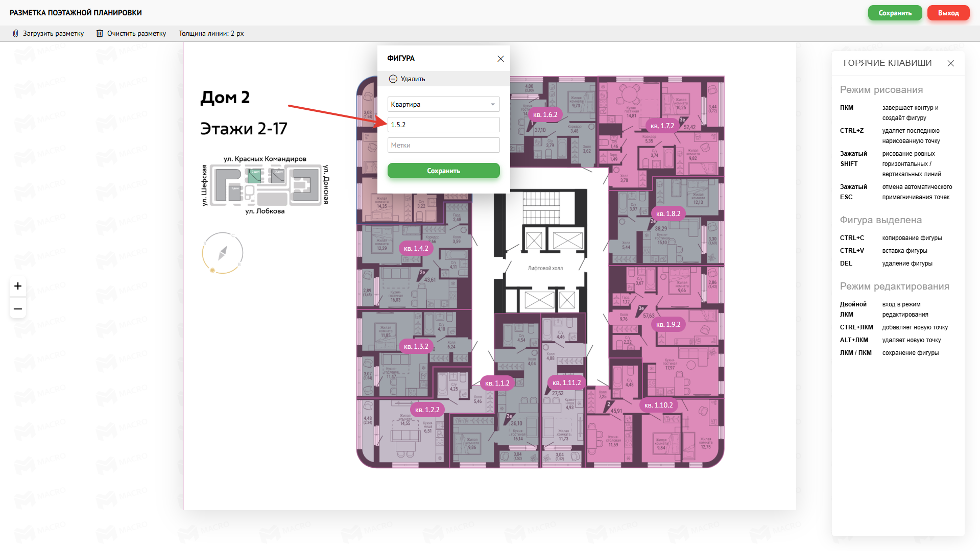The image size is (980, 551).
Task: Click the compass icon on the plan
Action: (223, 253)
